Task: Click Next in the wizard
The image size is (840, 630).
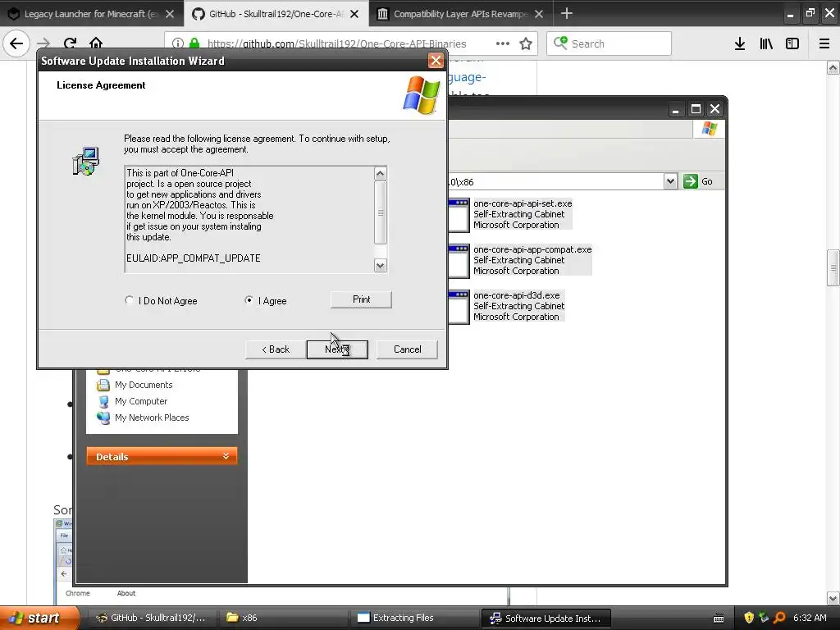Action: point(337,349)
